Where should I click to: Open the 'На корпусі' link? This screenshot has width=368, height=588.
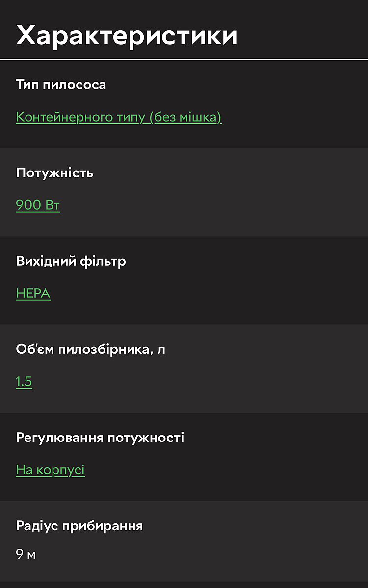click(50, 470)
